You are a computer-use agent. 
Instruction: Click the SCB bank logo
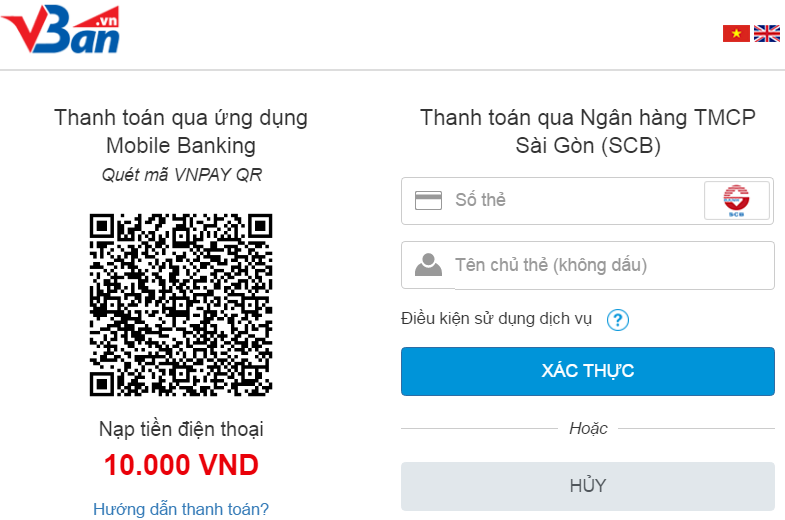(737, 200)
